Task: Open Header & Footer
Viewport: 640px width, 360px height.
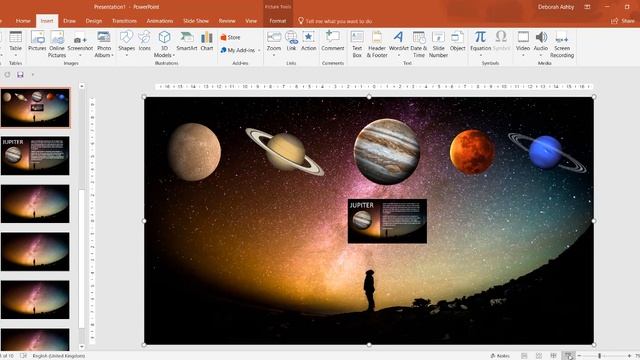Action: (377, 44)
